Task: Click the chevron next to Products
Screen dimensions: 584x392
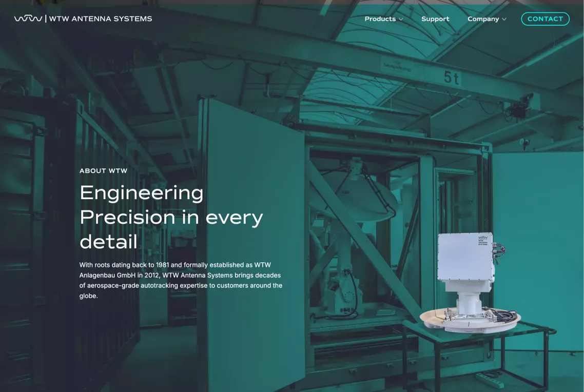Action: [401, 19]
